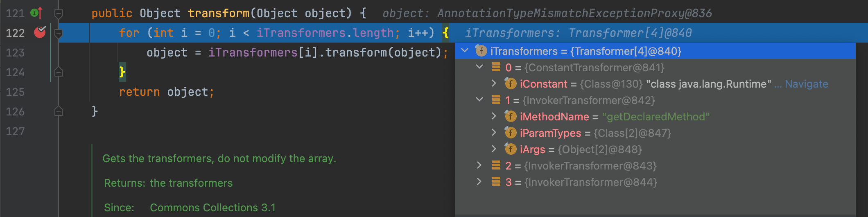Click the field icon next to iMethodName
The height and width of the screenshot is (217, 868).
(x=510, y=117)
